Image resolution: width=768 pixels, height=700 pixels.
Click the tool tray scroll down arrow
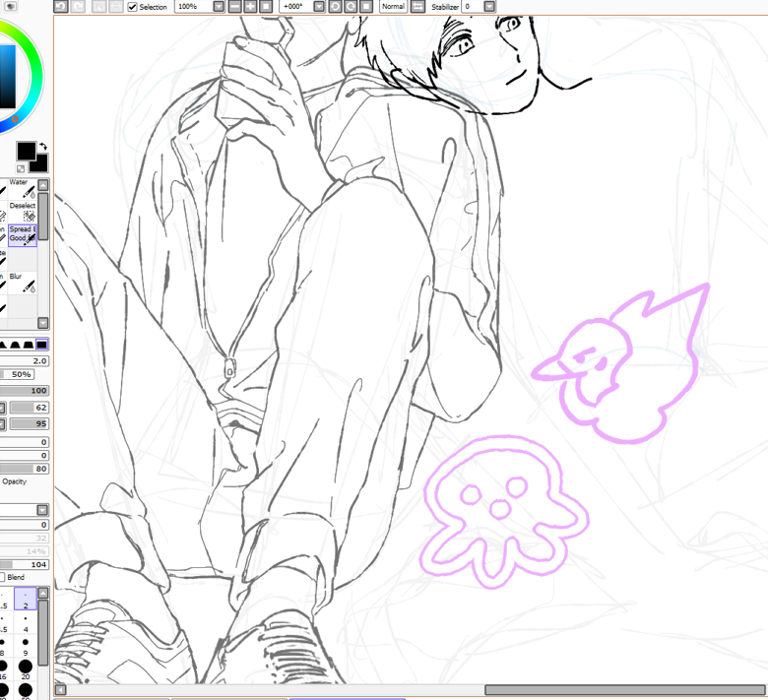(43, 323)
